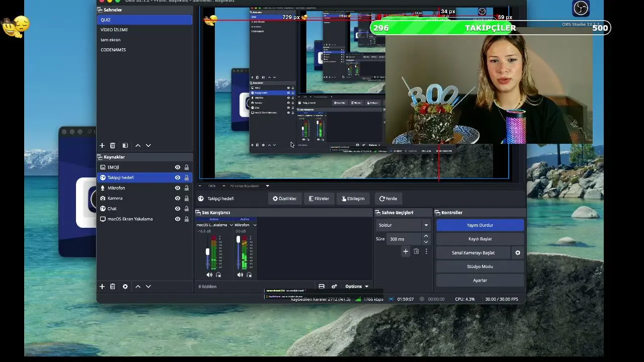Toggle lock on Kamera source
Image resolution: width=644 pixels, height=362 pixels.
pos(186,198)
